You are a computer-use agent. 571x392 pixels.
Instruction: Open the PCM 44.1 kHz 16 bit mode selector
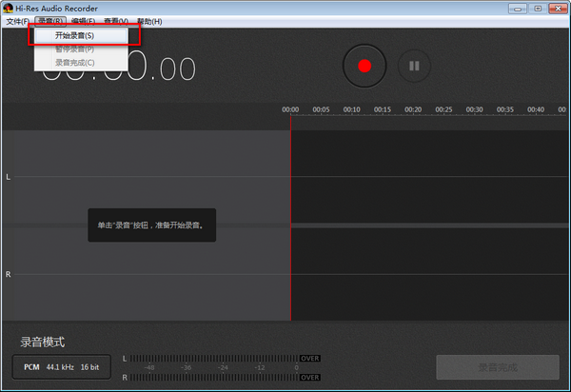click(61, 366)
